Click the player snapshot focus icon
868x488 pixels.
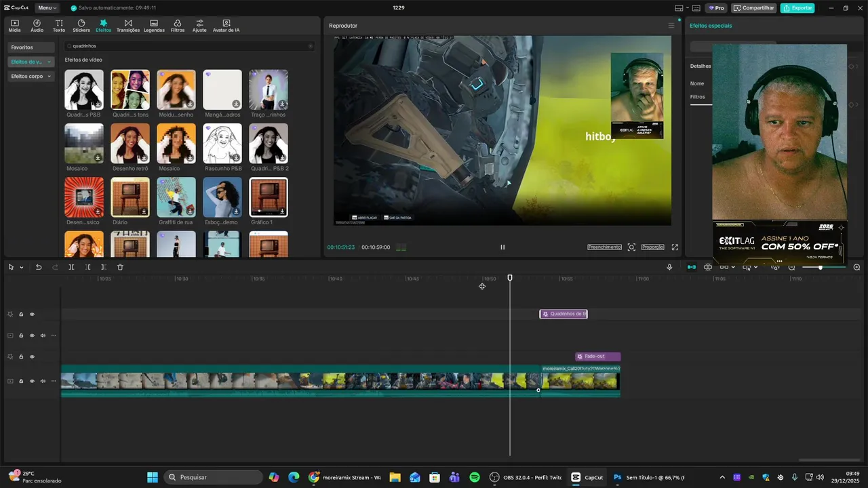[x=631, y=247]
